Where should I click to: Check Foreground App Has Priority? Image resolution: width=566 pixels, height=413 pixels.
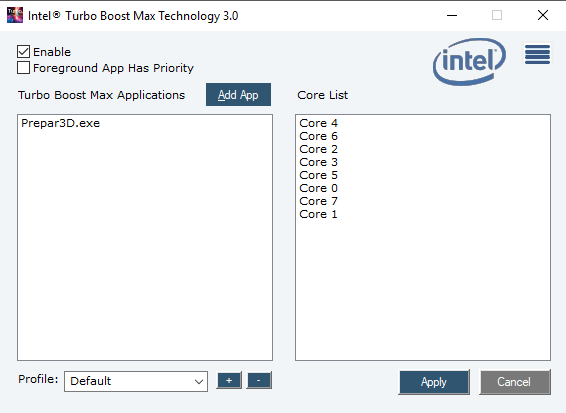pyautogui.click(x=23, y=68)
